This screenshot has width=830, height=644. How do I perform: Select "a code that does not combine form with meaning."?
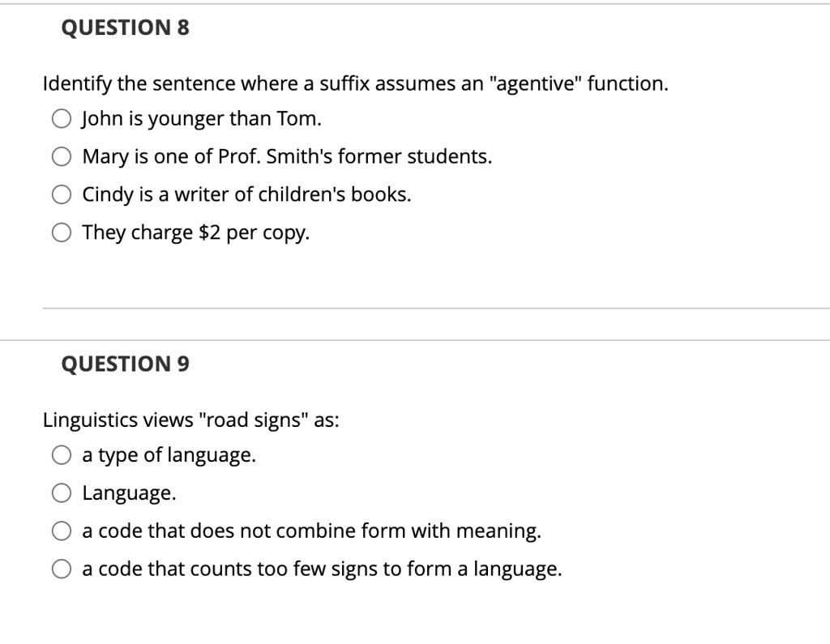tap(61, 531)
